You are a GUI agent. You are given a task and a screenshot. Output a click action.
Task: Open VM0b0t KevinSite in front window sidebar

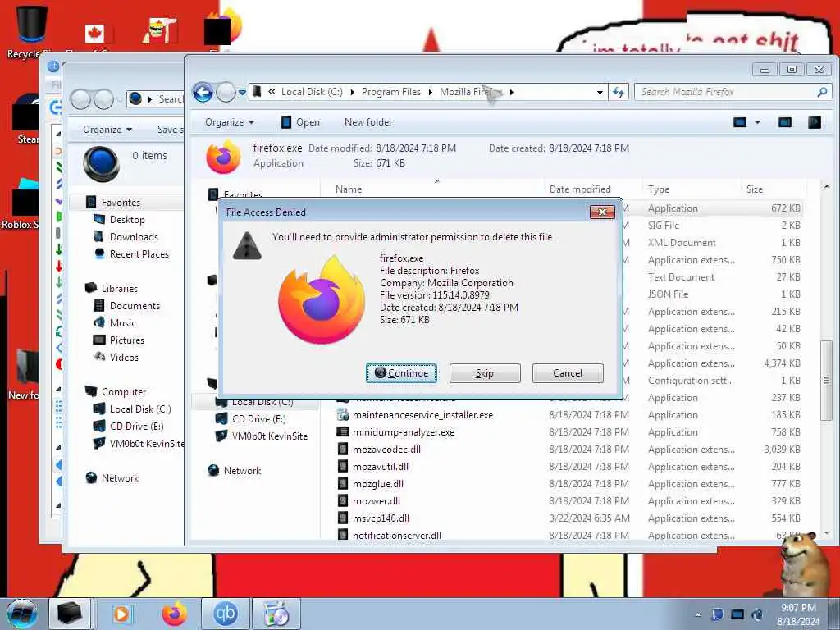click(269, 436)
